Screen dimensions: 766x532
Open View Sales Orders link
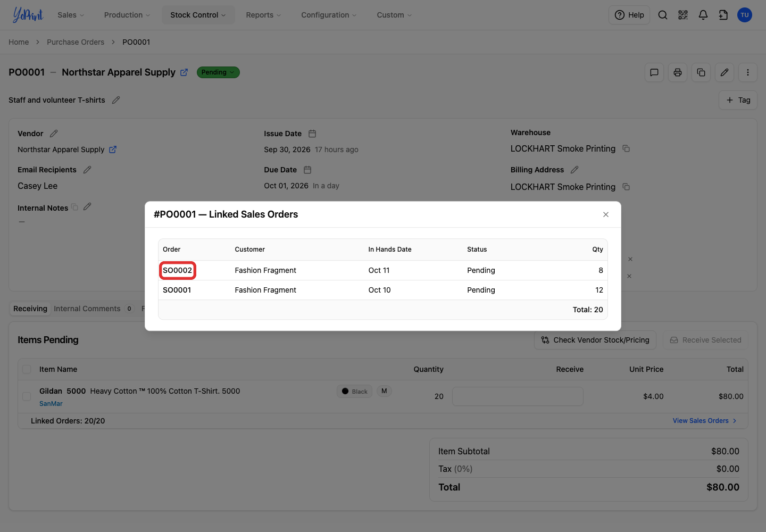click(x=705, y=421)
